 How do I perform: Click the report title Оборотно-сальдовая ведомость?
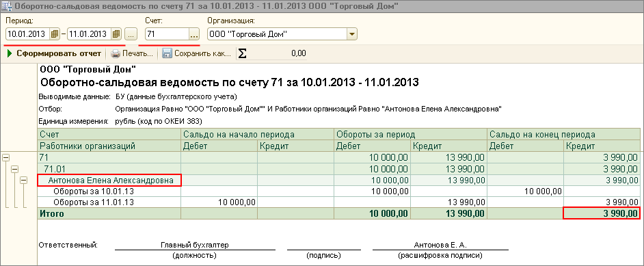click(x=229, y=82)
